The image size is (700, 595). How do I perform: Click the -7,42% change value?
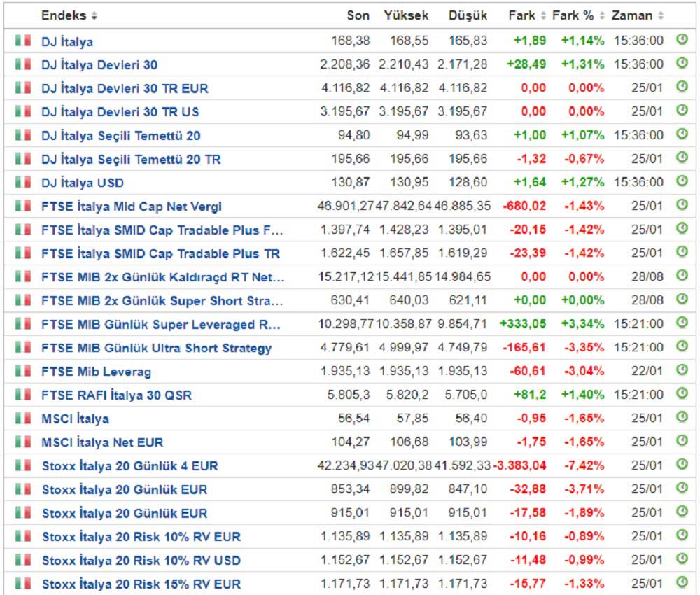pos(584,466)
